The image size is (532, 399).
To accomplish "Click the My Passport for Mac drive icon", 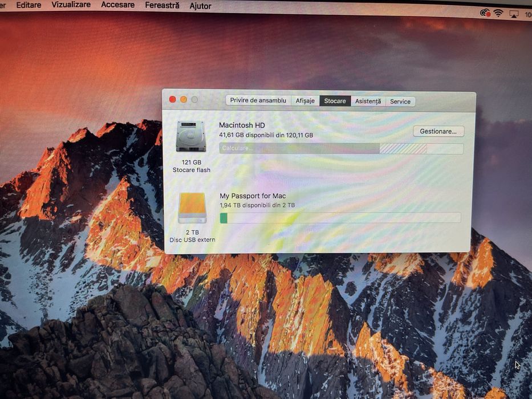I will tap(192, 207).
